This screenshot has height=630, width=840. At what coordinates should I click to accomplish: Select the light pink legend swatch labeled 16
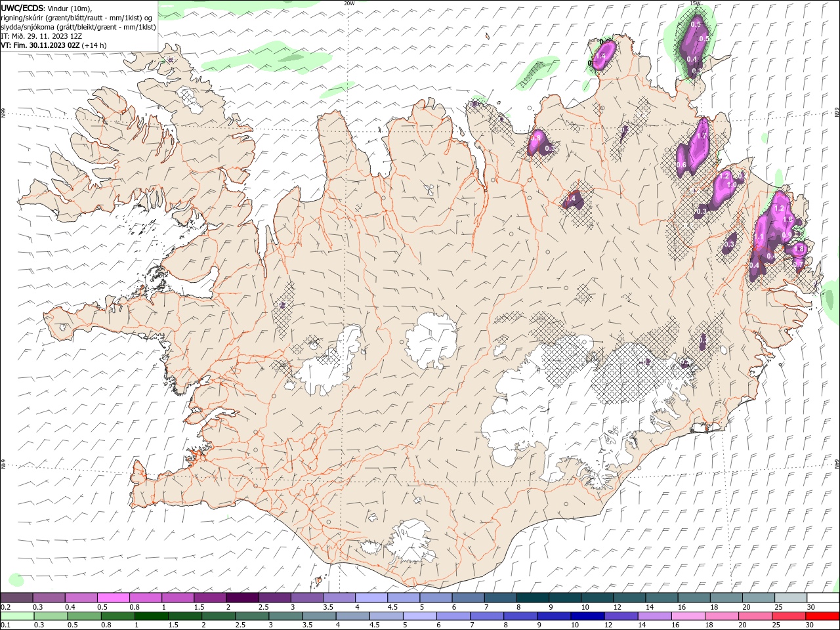click(x=687, y=616)
